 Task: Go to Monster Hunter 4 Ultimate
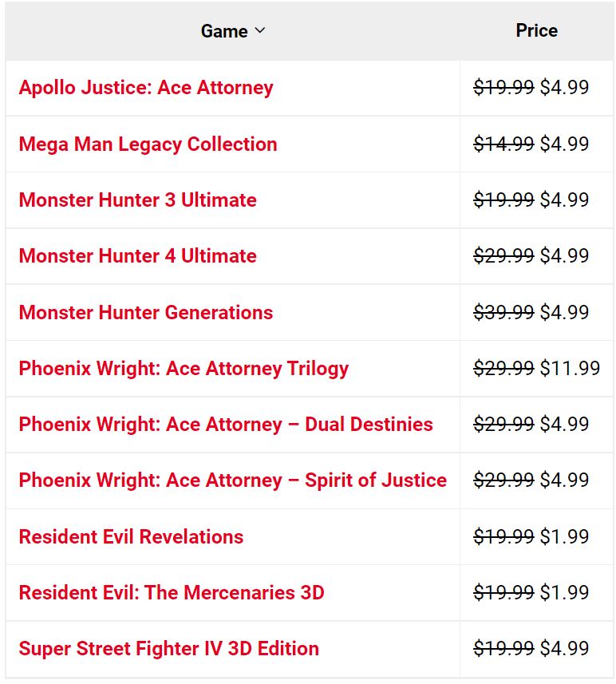pos(137,256)
